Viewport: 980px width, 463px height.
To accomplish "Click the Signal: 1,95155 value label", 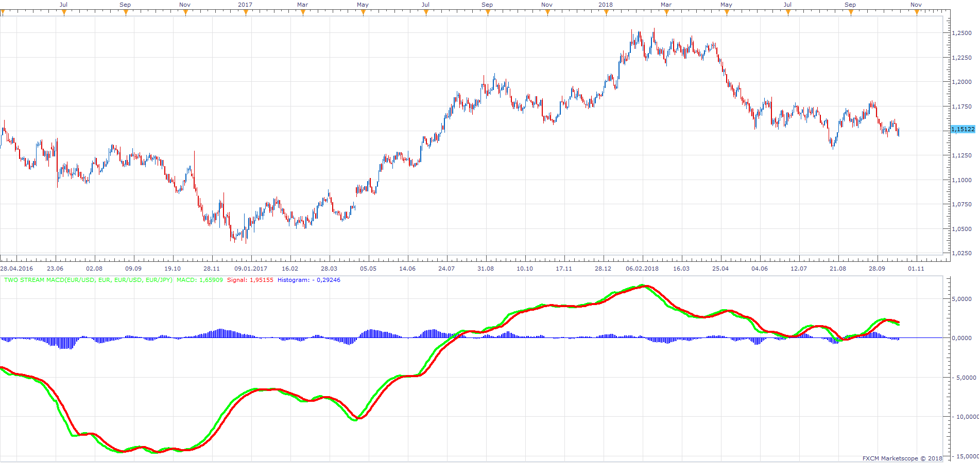I will pyautogui.click(x=250, y=280).
